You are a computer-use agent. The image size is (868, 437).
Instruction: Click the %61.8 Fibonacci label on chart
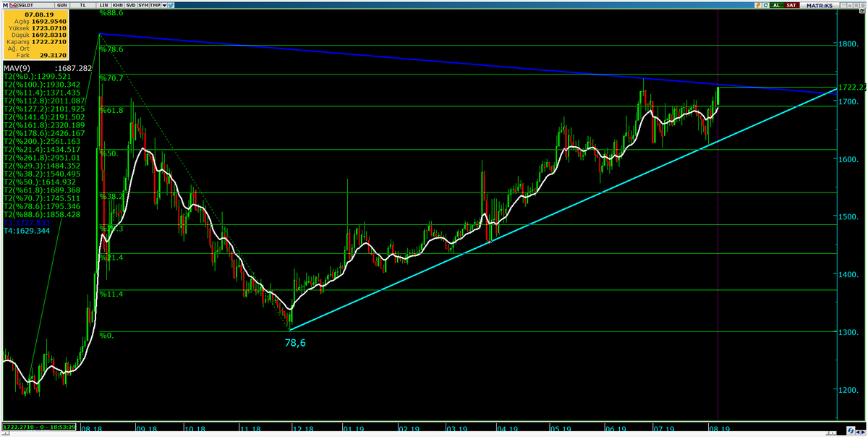coord(111,110)
